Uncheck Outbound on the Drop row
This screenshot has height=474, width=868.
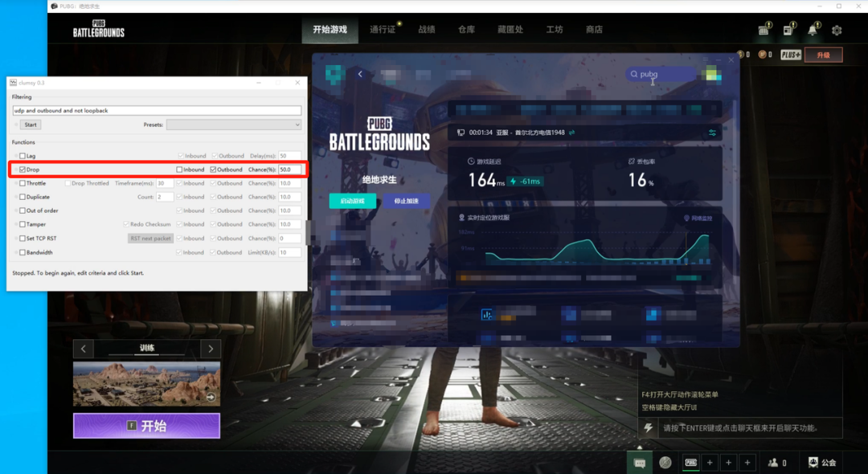click(213, 170)
